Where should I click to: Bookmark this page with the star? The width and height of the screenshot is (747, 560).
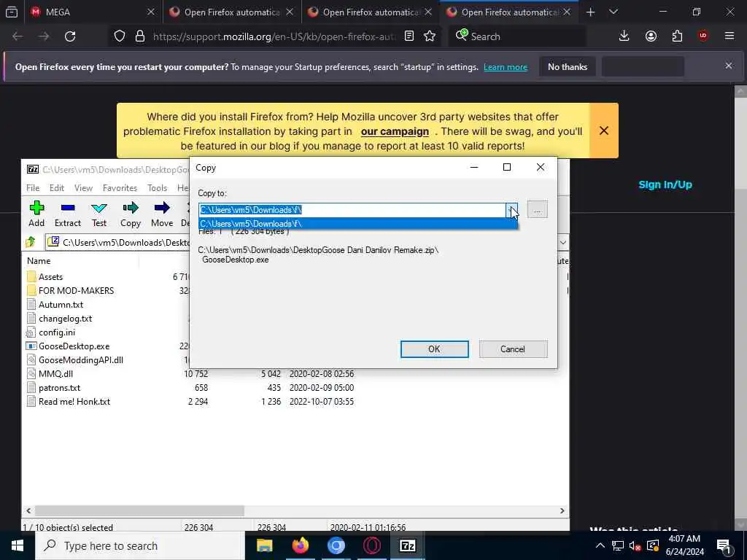(x=430, y=36)
